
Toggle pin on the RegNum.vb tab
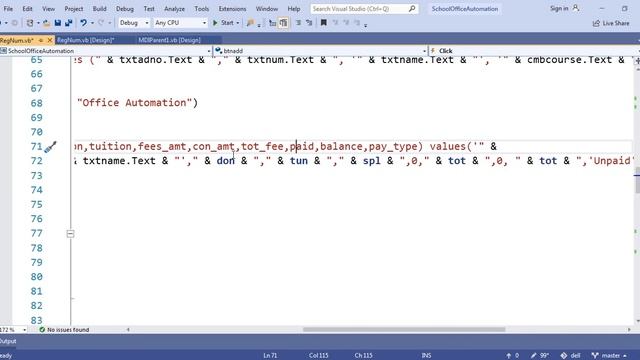click(x=41, y=40)
